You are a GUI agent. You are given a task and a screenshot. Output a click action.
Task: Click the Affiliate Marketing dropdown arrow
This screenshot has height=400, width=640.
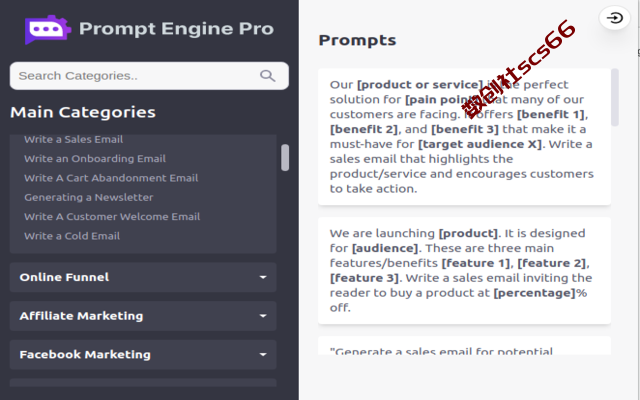tap(263, 316)
